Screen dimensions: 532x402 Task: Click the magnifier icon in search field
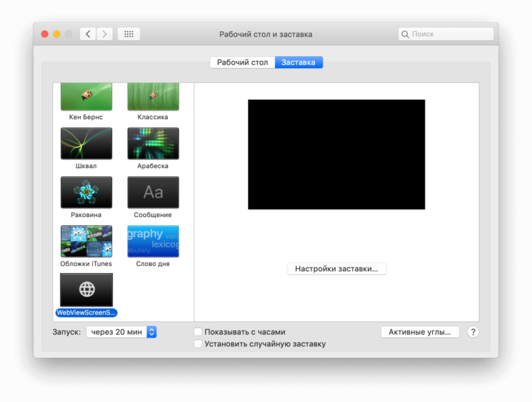pos(405,34)
